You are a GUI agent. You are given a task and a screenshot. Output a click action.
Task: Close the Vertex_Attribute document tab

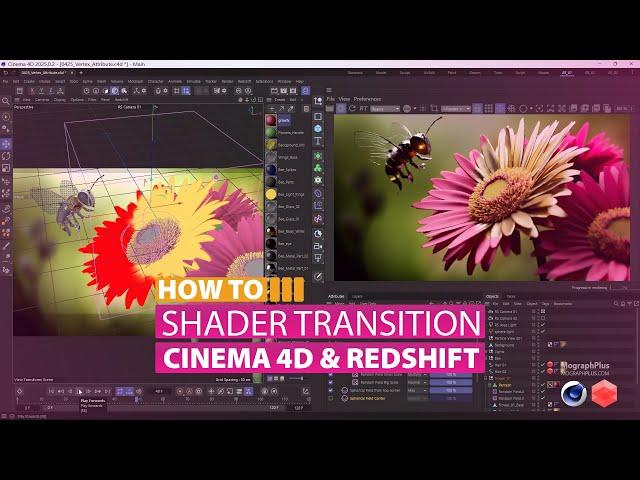72,73
